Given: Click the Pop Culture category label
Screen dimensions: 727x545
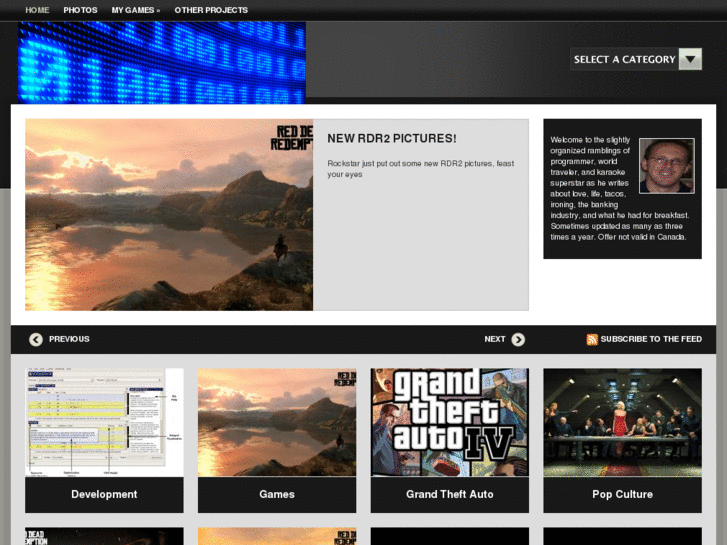Looking at the screenshot, I should [x=622, y=494].
